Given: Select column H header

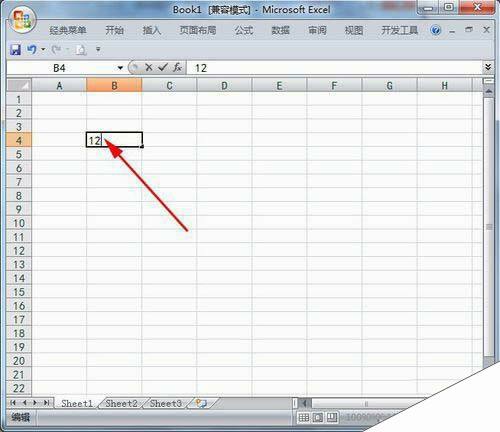Looking at the screenshot, I should point(444,85).
